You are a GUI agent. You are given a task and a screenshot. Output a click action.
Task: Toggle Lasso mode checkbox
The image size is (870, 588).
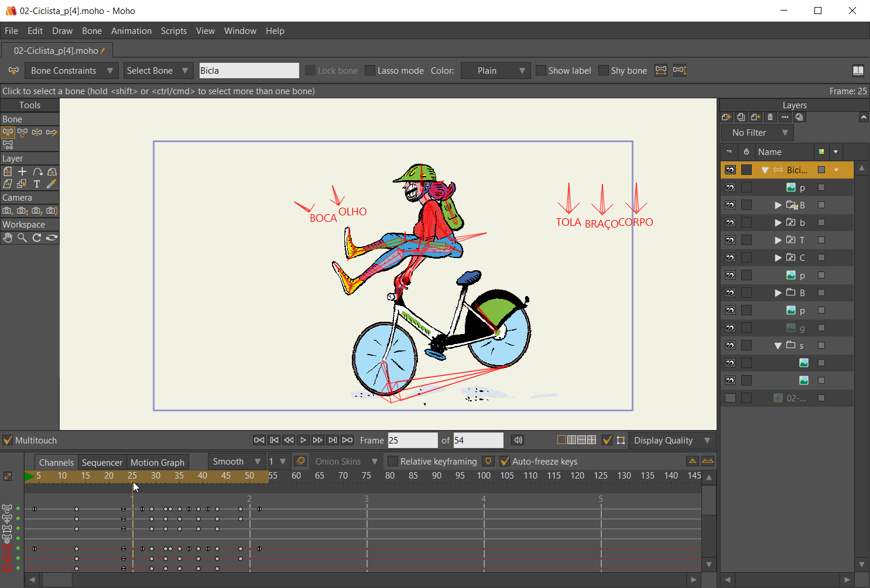click(370, 71)
